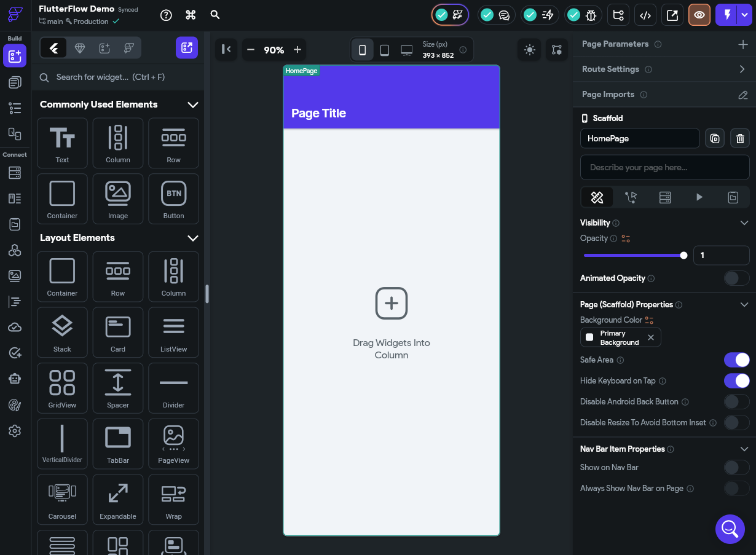Viewport: 756px width, 555px height.
Task: Open the Tests sidebar icon
Action: tap(15, 353)
